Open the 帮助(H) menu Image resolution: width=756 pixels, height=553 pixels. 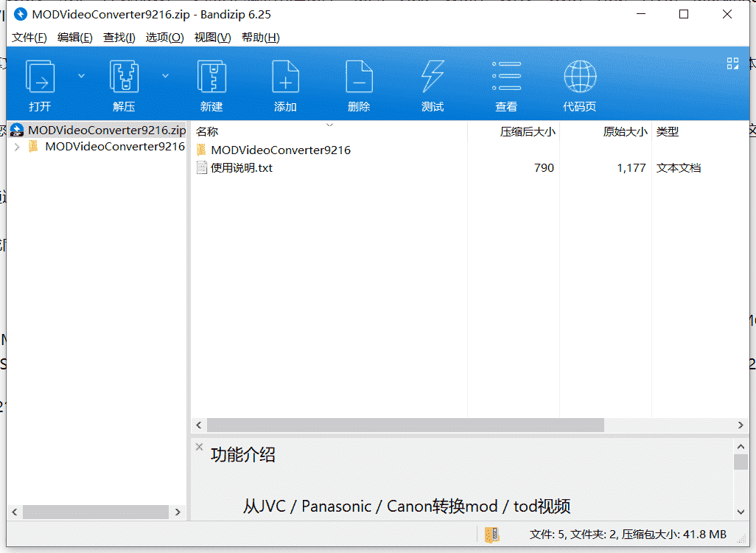point(260,38)
